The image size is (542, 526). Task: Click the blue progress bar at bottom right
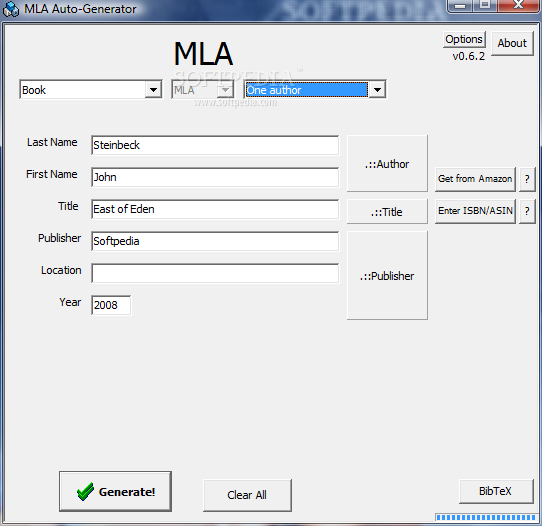coord(486,517)
